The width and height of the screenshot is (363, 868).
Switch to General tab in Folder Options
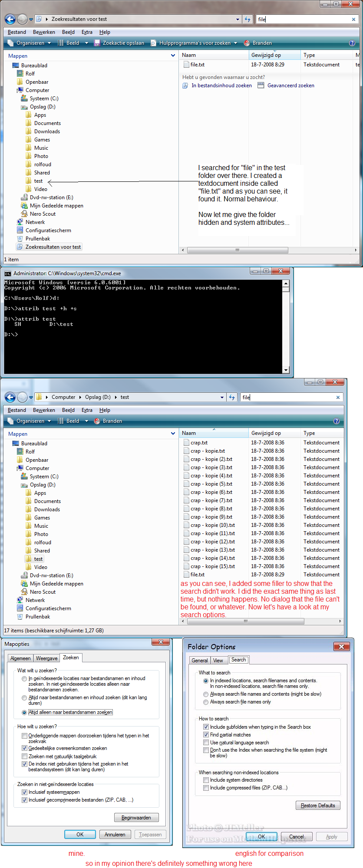200,661
